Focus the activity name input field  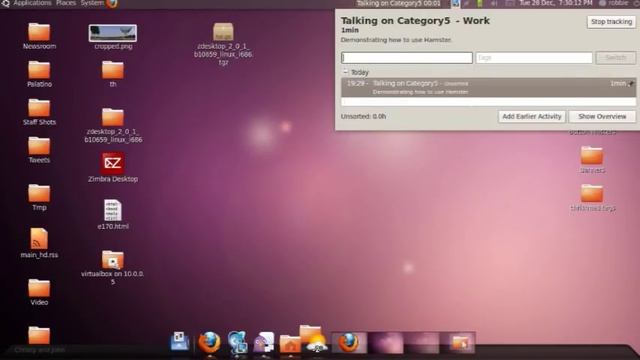[x=407, y=58]
